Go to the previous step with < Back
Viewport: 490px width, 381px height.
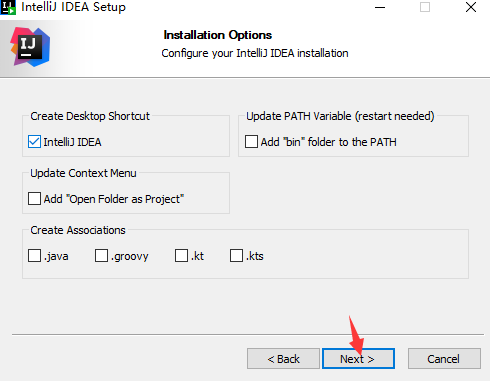[283, 359]
